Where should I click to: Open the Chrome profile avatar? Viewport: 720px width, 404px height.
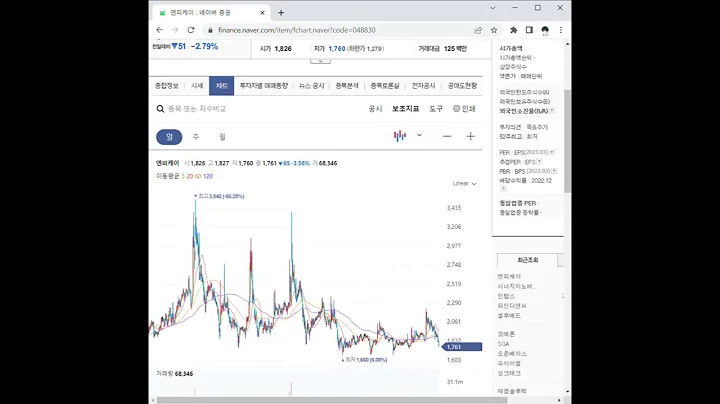[545, 30]
